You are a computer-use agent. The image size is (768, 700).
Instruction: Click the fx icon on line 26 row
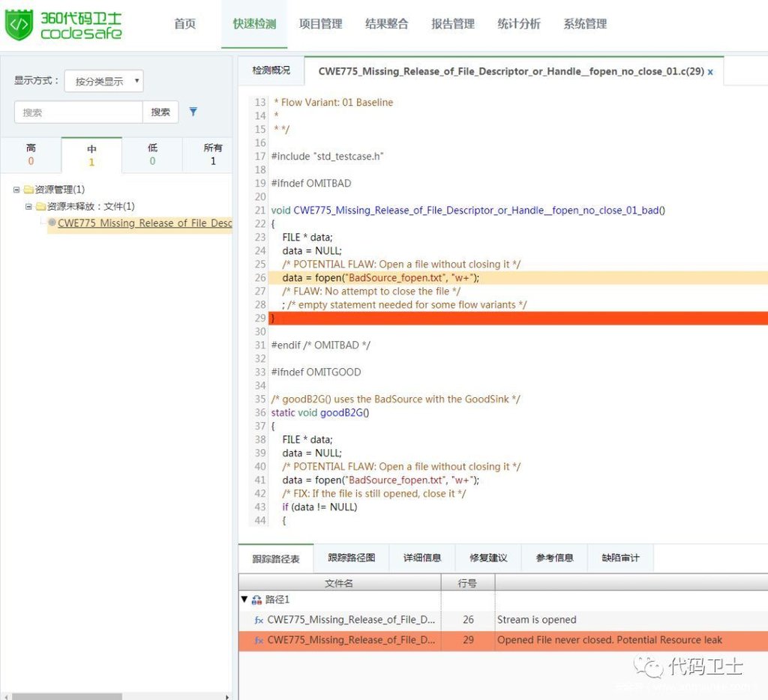click(x=259, y=620)
